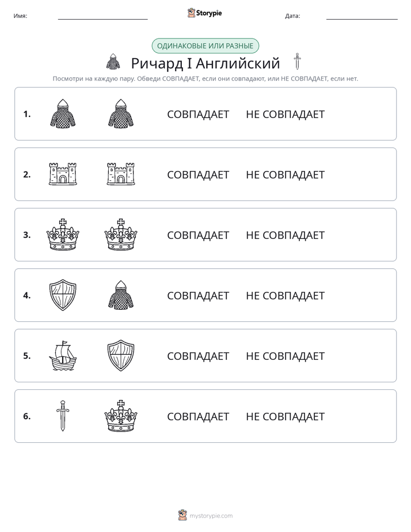Click the shield icon in row 5
The width and height of the screenshot is (411, 532).
[x=121, y=355]
